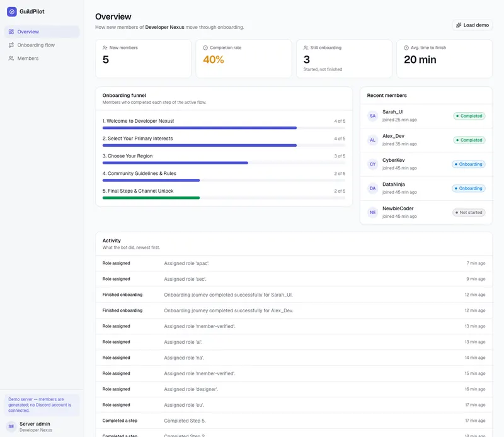Click the New members card icon

105,48
